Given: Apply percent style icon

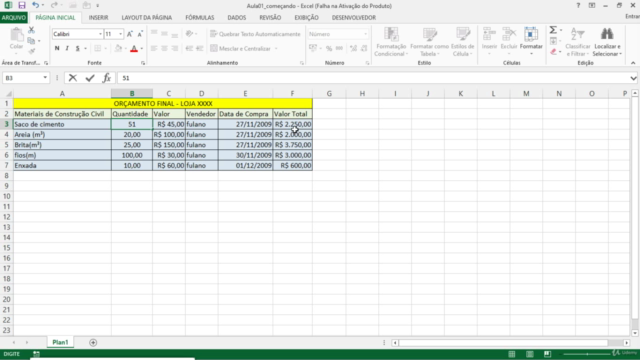Looking at the screenshot, I should click(x=329, y=48).
